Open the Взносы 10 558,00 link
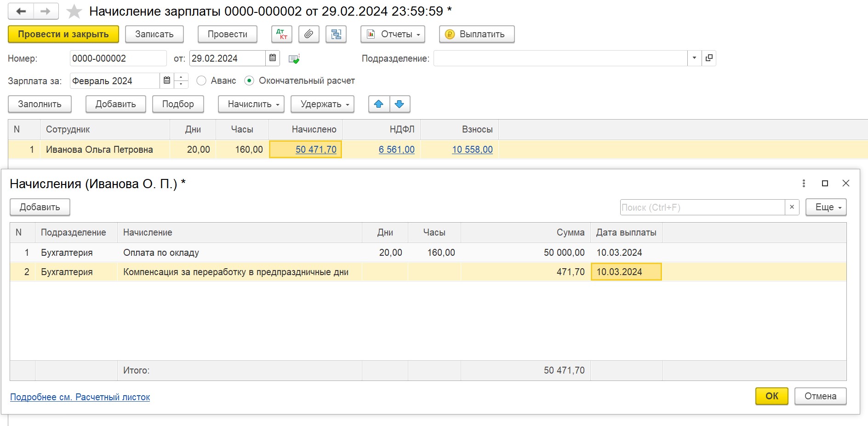 click(x=472, y=150)
